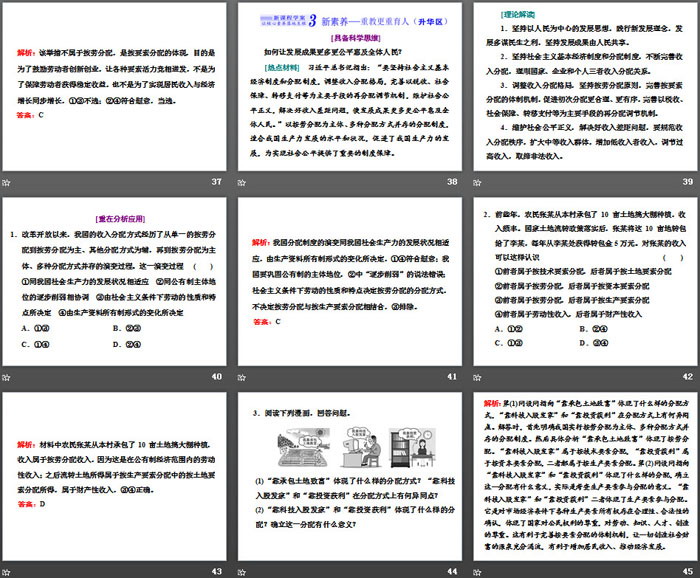Click slide number 44 label
This screenshot has width=700, height=578.
click(x=452, y=571)
